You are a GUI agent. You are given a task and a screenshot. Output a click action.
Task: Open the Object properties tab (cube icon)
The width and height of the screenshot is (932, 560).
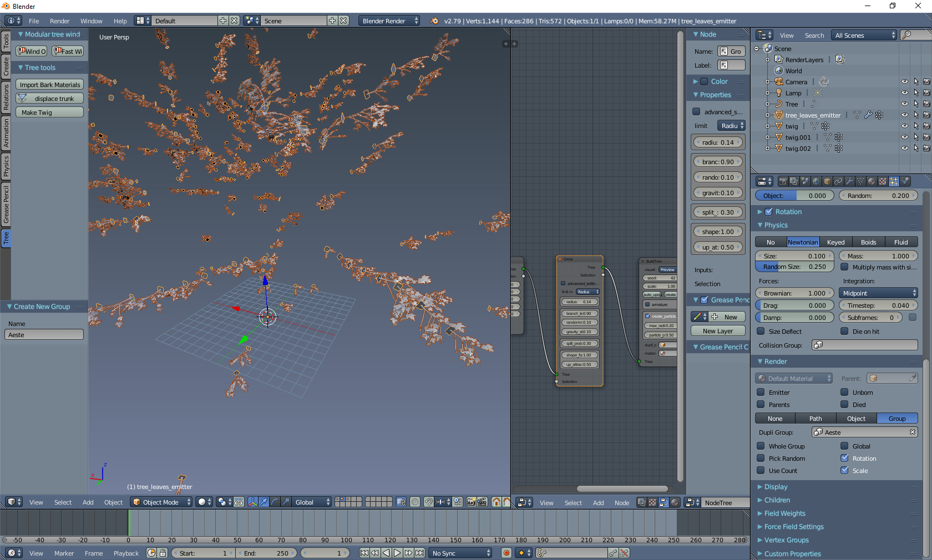[x=827, y=181]
